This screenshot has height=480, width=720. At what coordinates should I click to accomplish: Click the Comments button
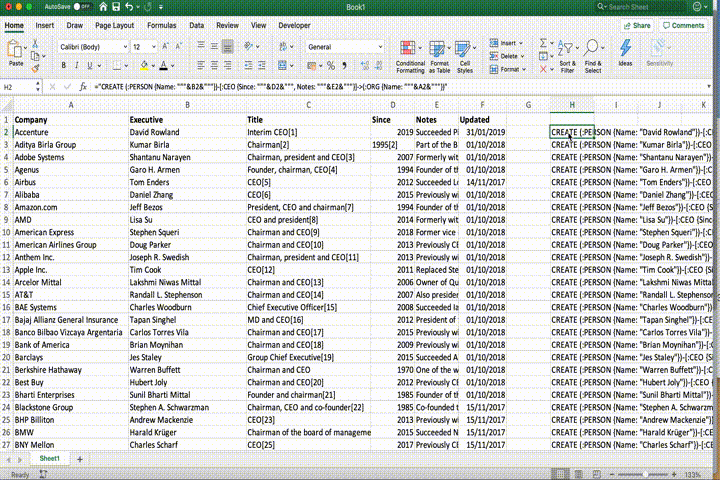coord(683,26)
